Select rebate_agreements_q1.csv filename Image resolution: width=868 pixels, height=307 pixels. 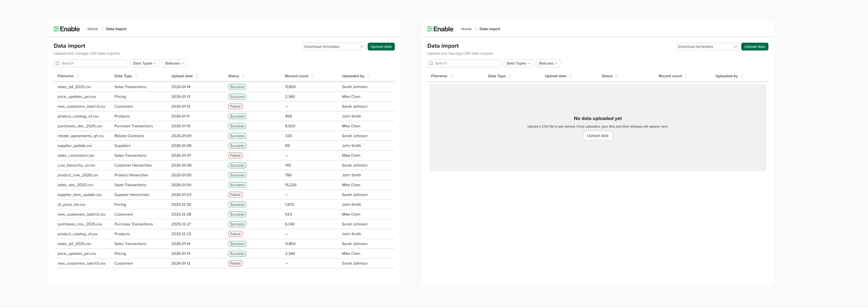[x=81, y=136]
